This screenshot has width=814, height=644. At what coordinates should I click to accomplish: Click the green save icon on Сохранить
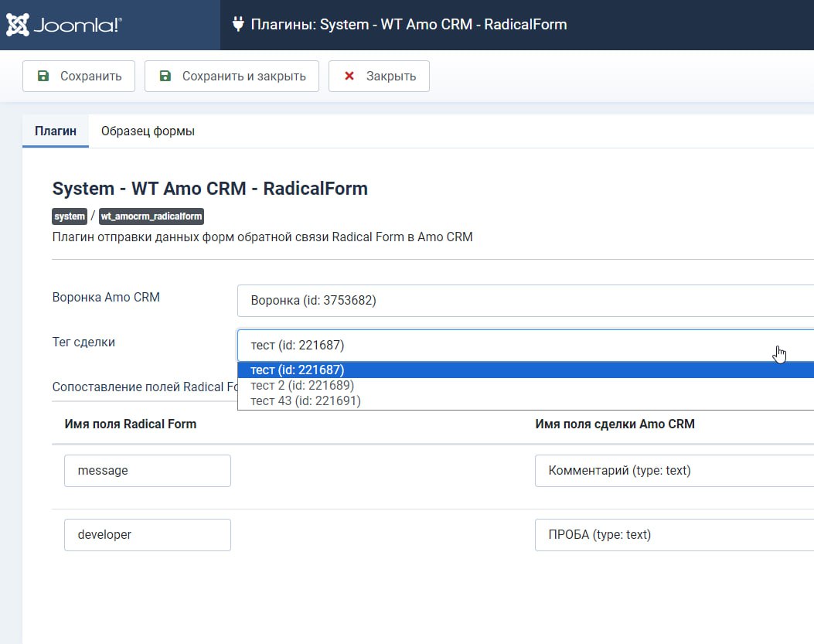43,76
